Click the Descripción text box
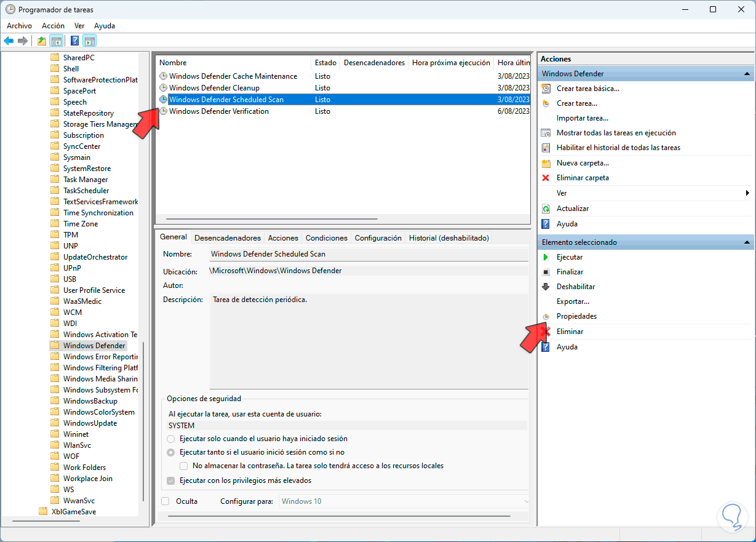 368,341
